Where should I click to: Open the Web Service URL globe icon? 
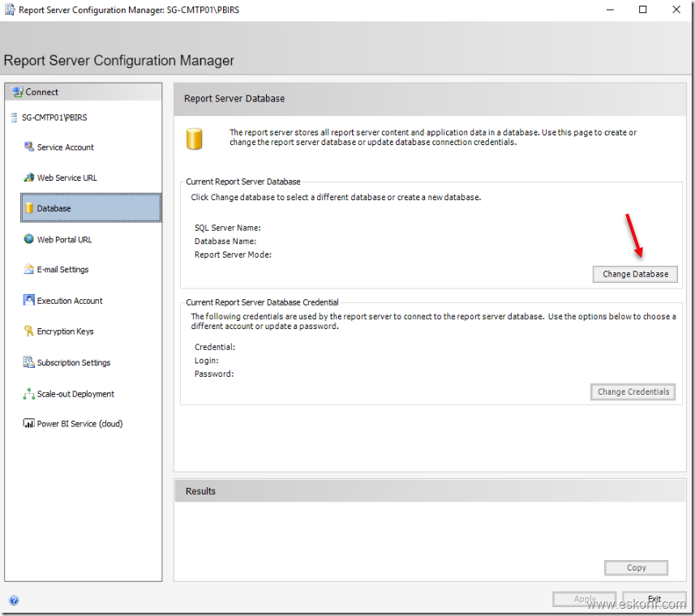29,178
